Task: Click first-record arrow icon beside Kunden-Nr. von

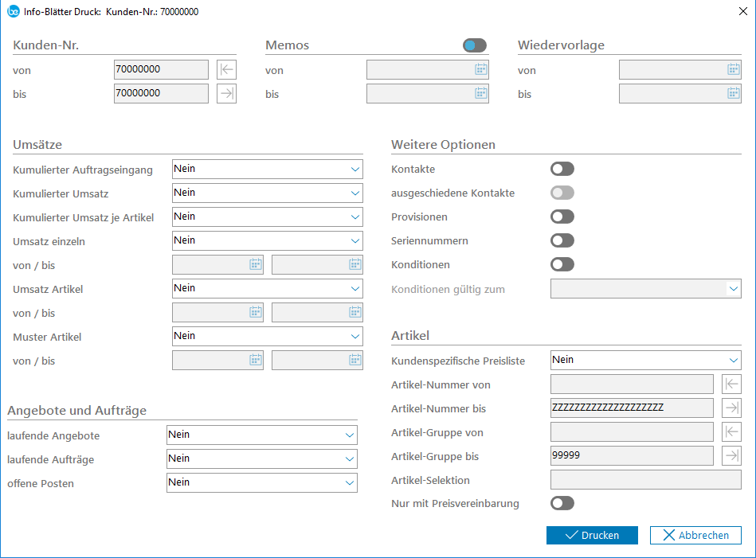Action: tap(227, 70)
